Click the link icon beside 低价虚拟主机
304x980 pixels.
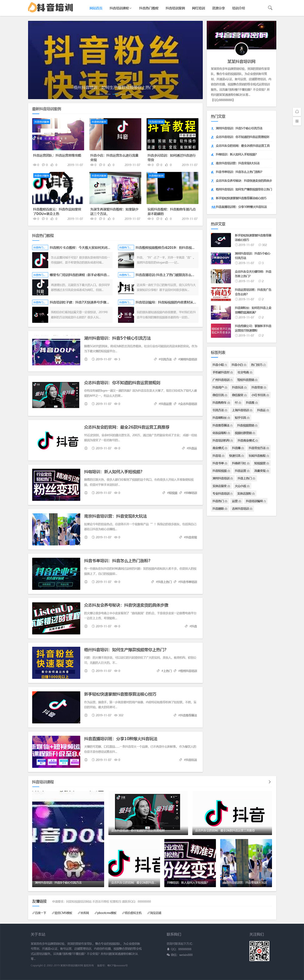point(123,913)
